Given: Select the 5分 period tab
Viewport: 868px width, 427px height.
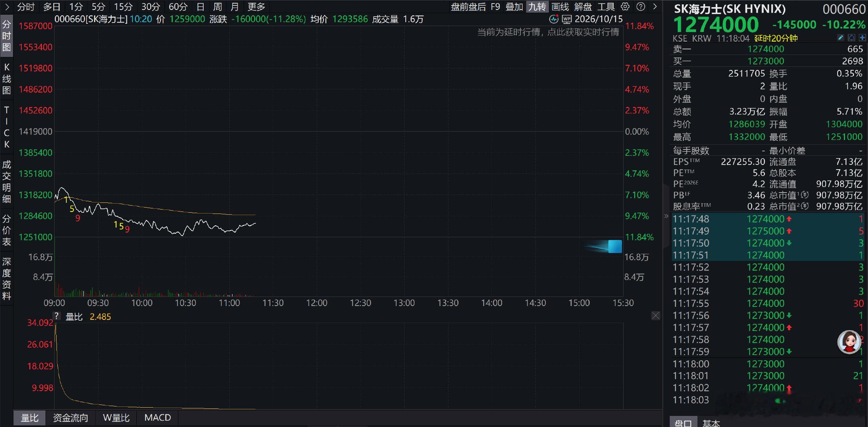Looking at the screenshot, I should coord(98,7).
